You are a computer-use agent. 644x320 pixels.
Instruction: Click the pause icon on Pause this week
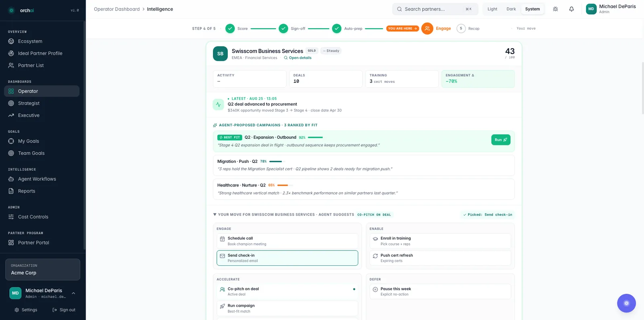tap(375, 289)
